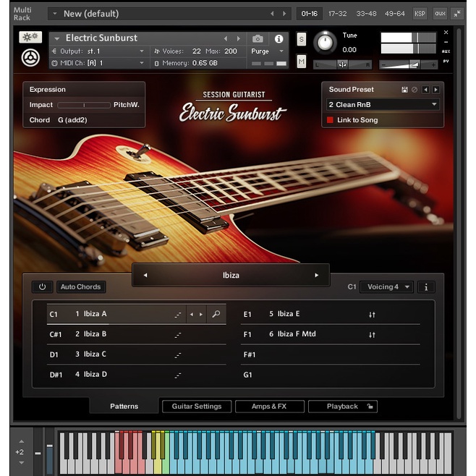Mute the instrument with the M button

pos(302,61)
